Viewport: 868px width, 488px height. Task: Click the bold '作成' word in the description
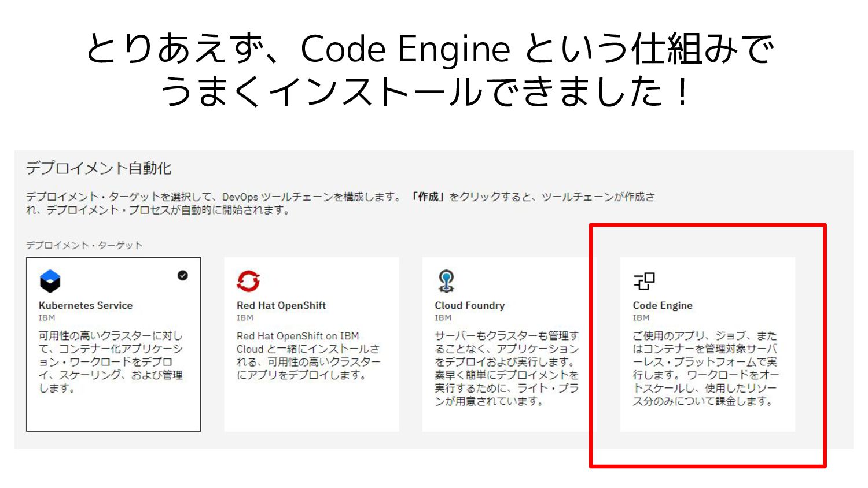tap(428, 197)
